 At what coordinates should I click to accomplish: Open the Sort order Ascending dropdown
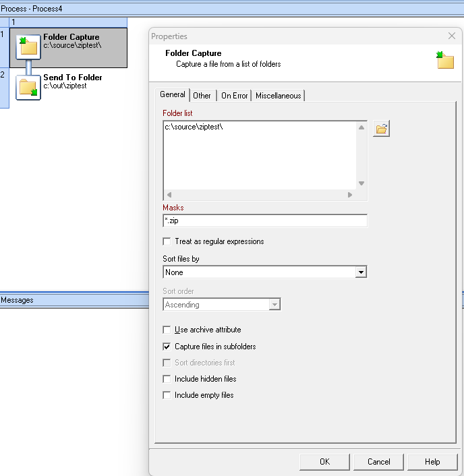274,305
